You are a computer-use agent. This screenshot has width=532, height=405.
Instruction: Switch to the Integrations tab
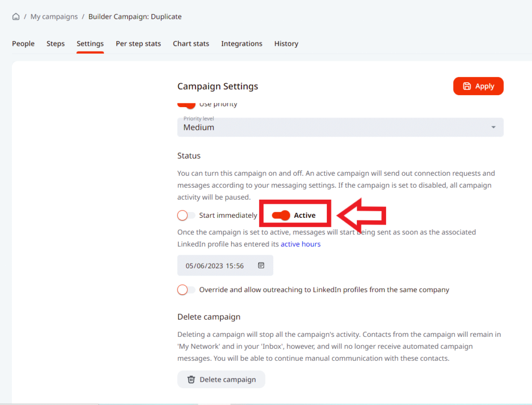pos(242,44)
